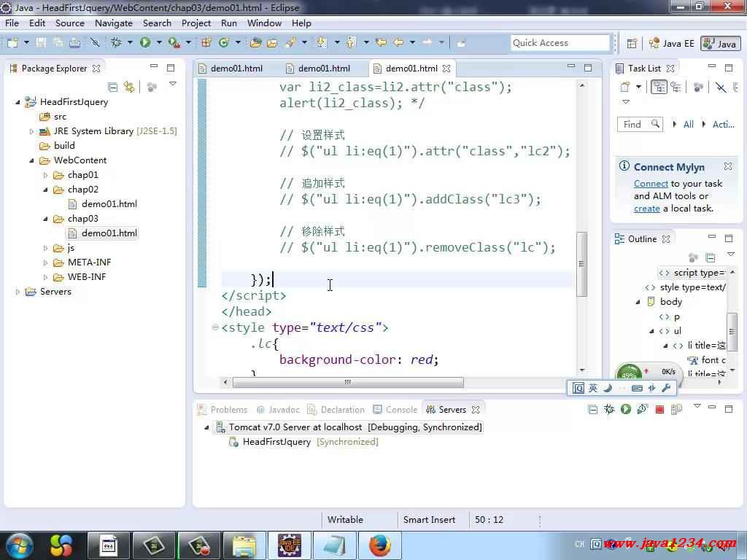Click the Print icon in main toolbar
The width and height of the screenshot is (747, 560).
pyautogui.click(x=74, y=43)
